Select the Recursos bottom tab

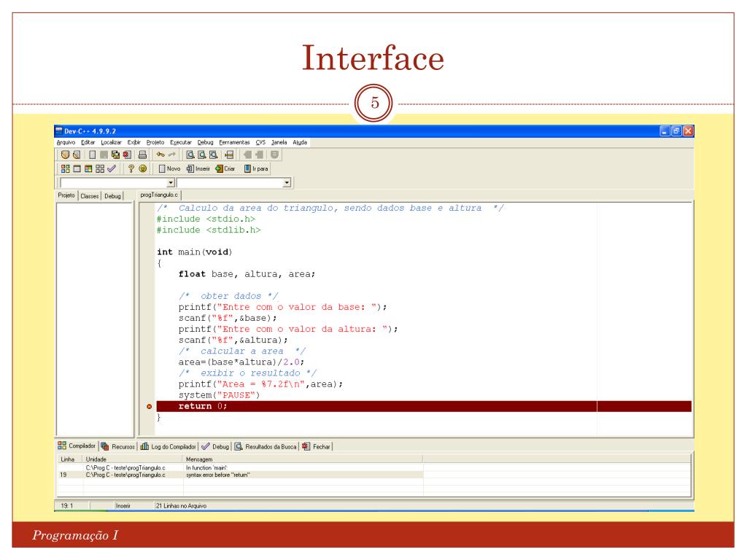point(118,446)
